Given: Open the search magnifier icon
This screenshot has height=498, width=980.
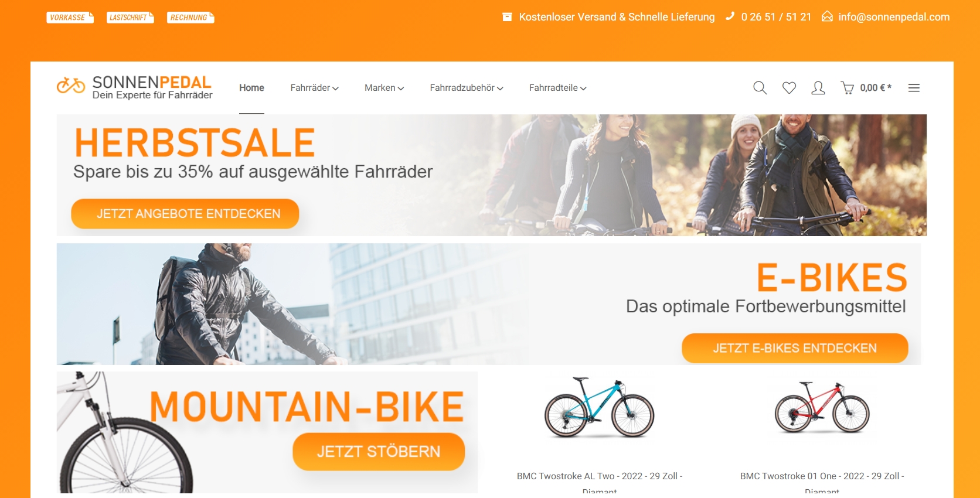Looking at the screenshot, I should click(x=760, y=88).
